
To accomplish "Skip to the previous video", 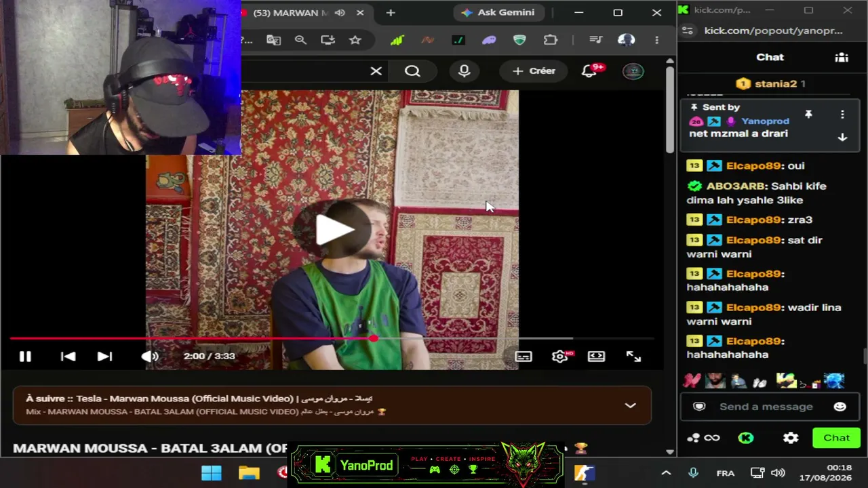I will coord(68,357).
